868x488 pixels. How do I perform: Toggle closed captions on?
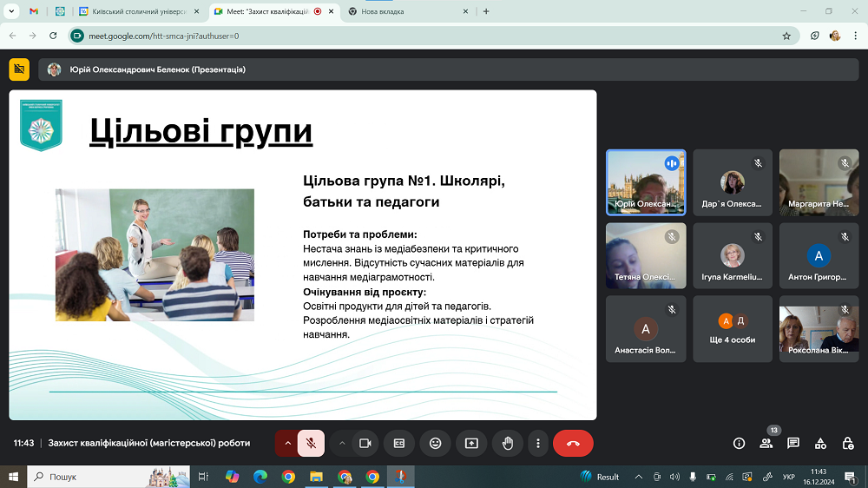point(399,443)
